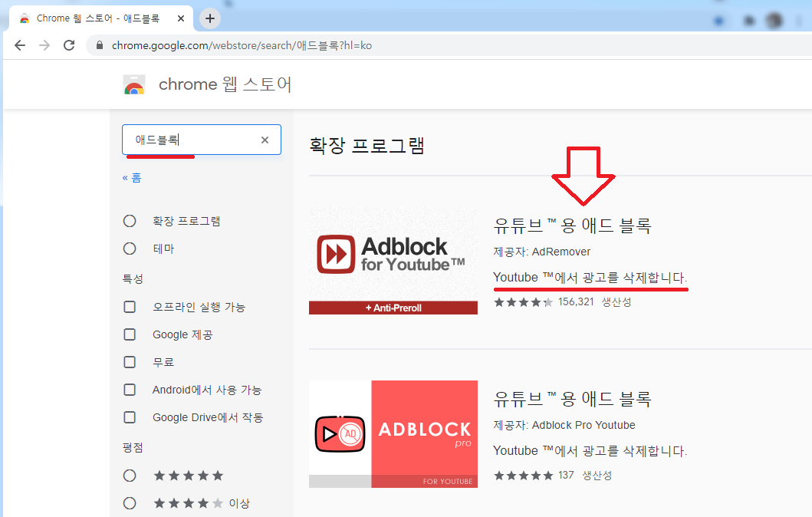This screenshot has width=812, height=517.
Task: Tick the Google 제공 checkbox
Action: pos(130,334)
